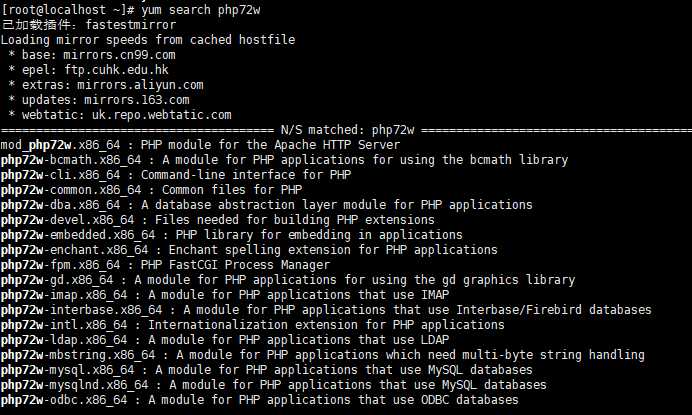
Task: Select the php72w-bcmath.x86_64 package line
Action: pyautogui.click(x=284, y=160)
